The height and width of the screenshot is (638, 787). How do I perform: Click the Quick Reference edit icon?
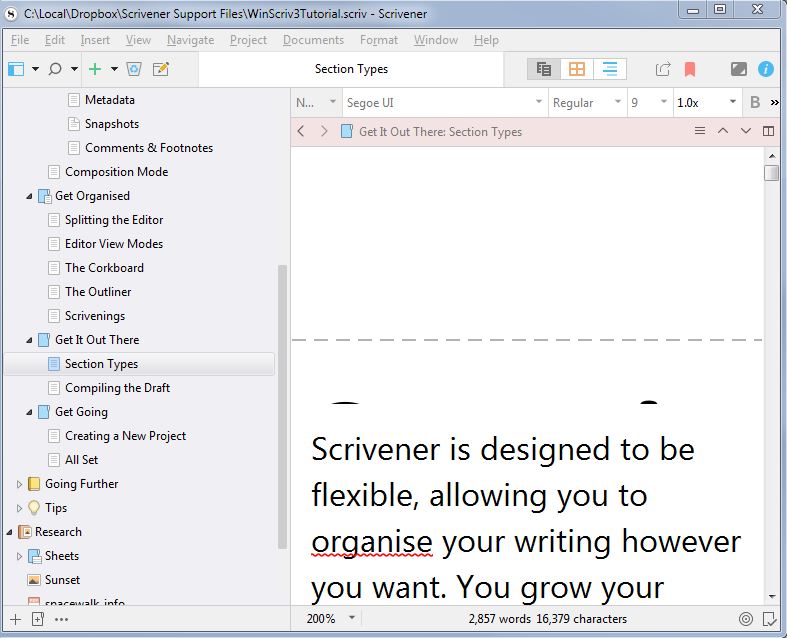coord(161,69)
